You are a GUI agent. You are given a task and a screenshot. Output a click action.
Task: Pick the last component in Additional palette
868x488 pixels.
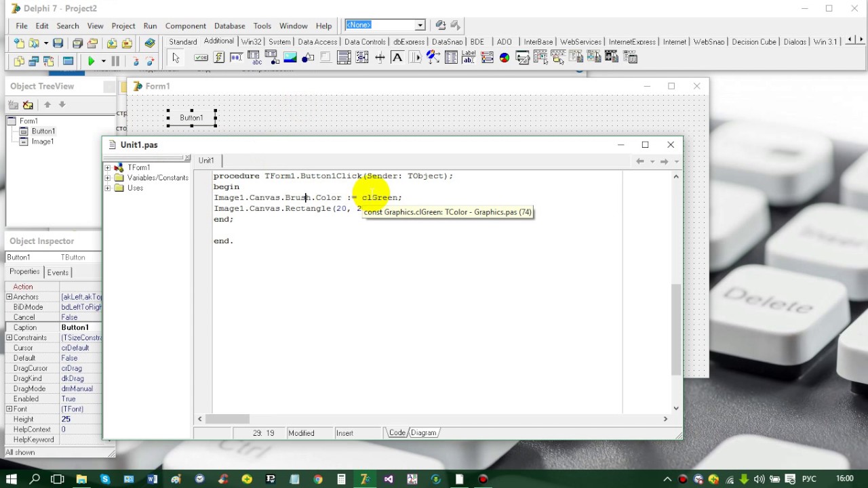[x=629, y=58]
